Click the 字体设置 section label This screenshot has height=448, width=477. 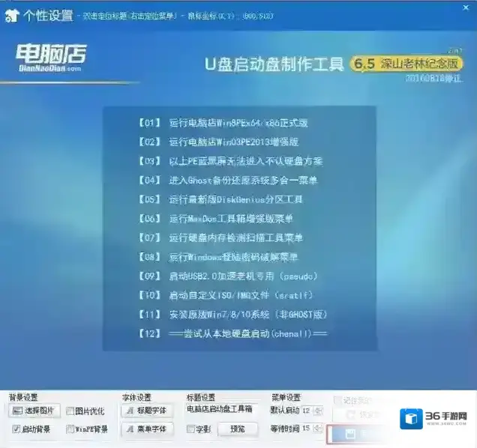136,397
